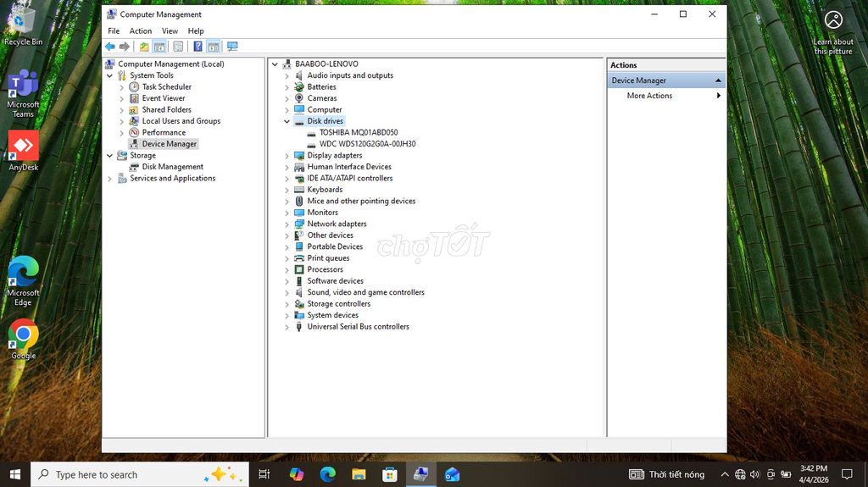Collapse the Disk drives category
This screenshot has width=868, height=487.
click(x=287, y=121)
